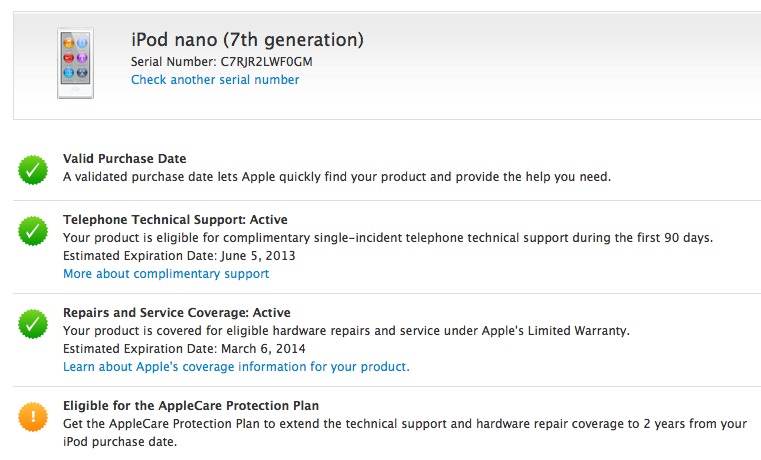Click the complimentary single-incident telephone support description

click(388, 238)
